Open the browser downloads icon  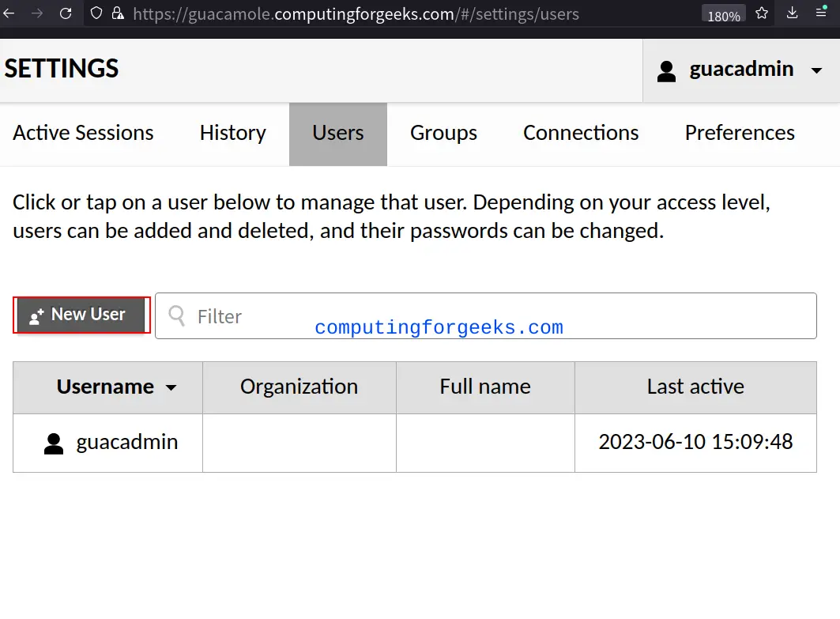point(792,13)
